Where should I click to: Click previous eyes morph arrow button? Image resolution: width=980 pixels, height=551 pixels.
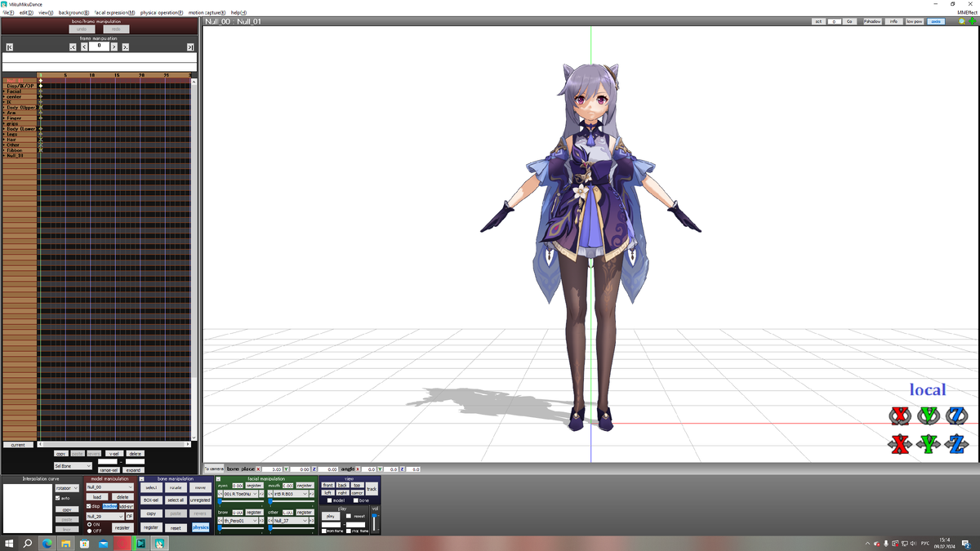coord(220,494)
